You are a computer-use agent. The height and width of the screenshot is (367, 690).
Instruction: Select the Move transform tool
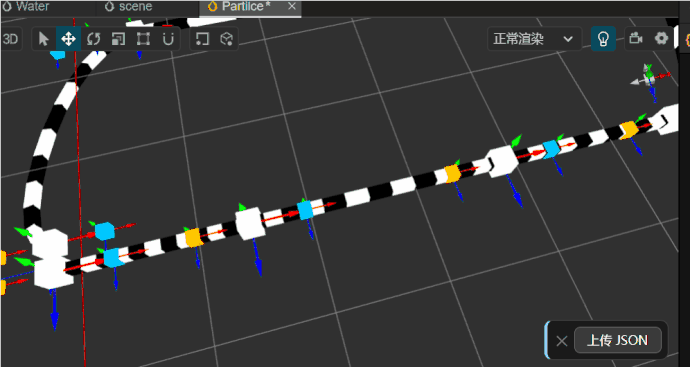pos(68,39)
